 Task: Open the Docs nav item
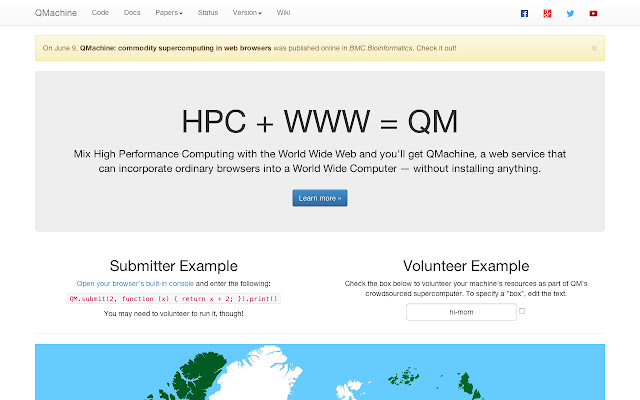[x=132, y=13]
